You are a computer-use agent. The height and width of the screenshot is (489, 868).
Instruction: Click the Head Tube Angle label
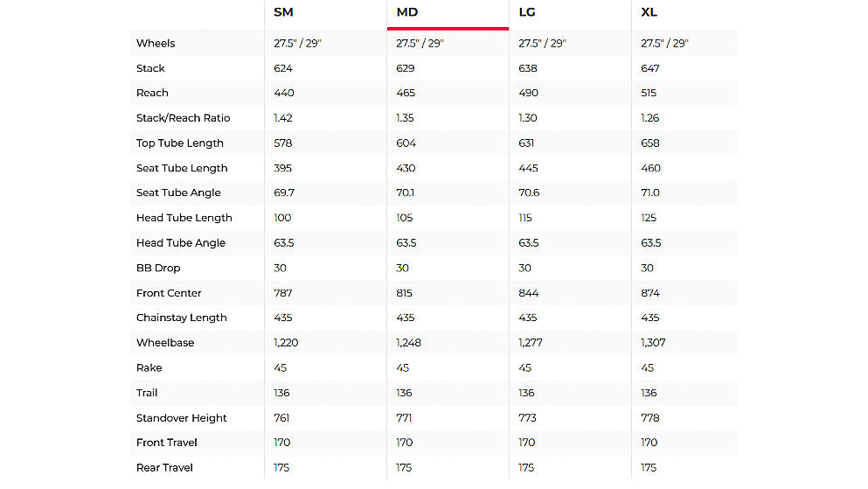pos(181,243)
